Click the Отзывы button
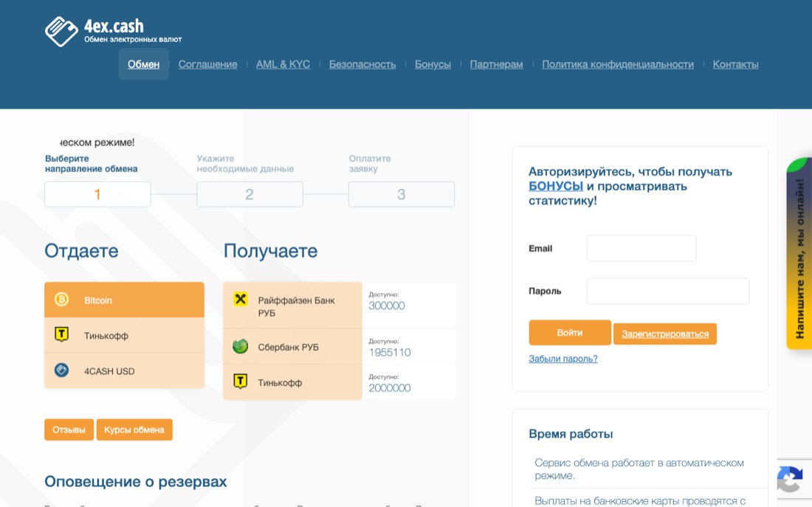 (69, 430)
